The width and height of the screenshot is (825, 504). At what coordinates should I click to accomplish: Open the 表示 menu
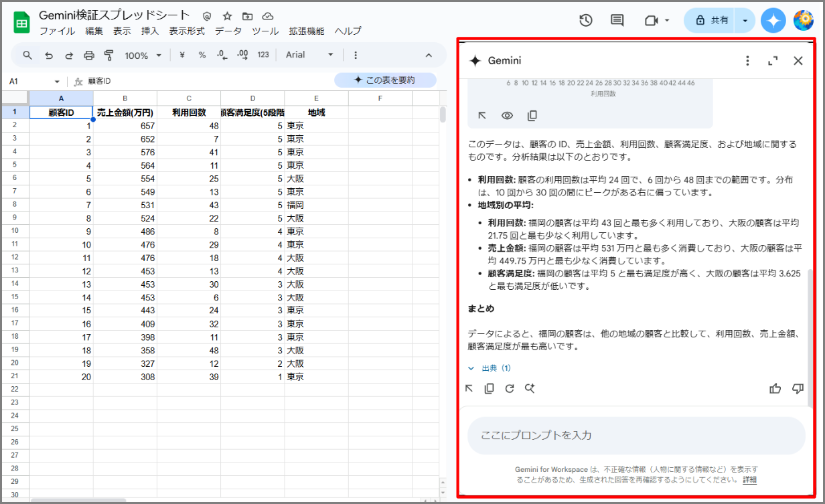123,31
